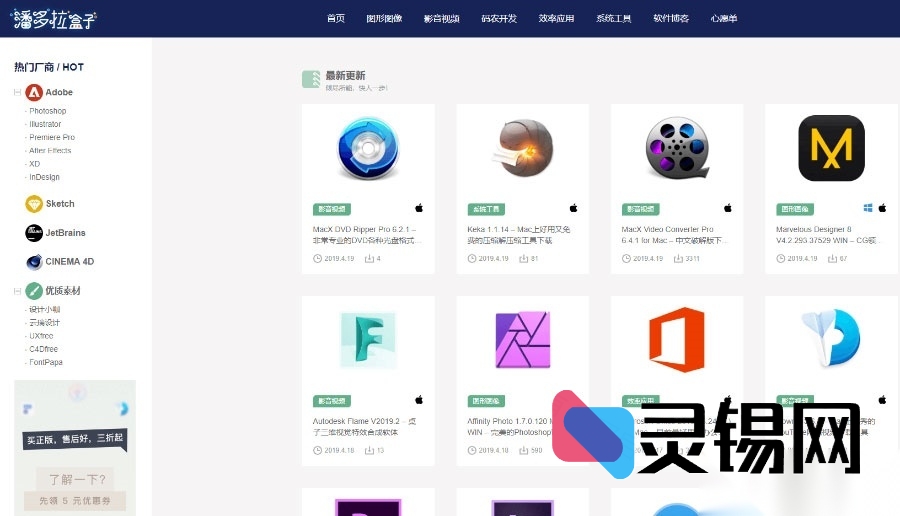Click clock date icon on Keka card

[x=472, y=259]
